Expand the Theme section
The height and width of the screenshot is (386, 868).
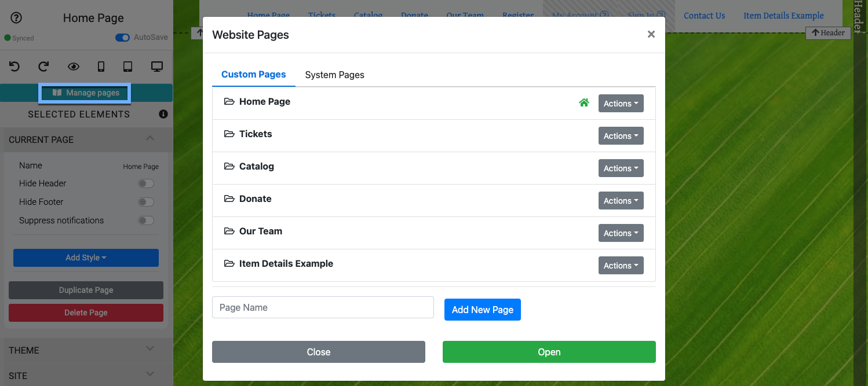point(86,350)
